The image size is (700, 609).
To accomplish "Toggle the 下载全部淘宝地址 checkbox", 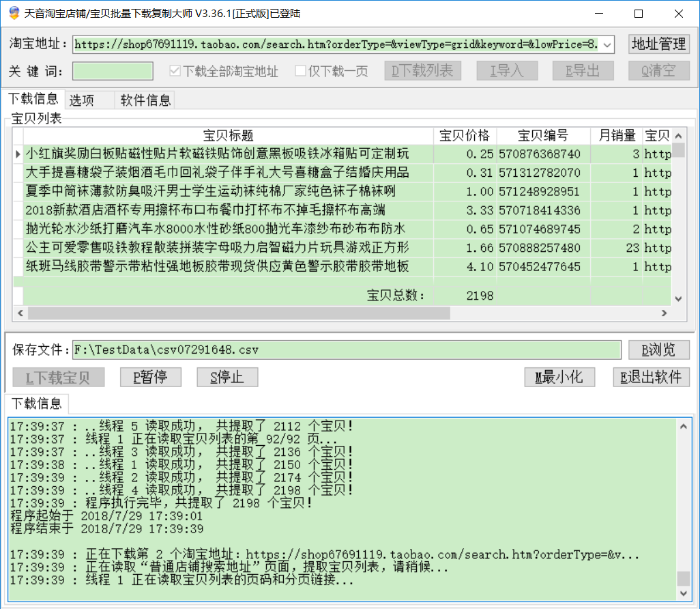I will pos(175,71).
